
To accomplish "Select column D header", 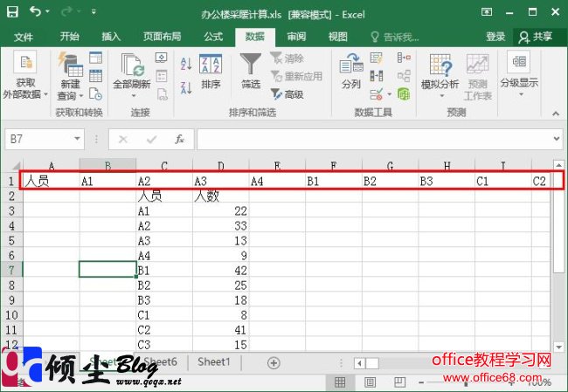I will pos(220,166).
